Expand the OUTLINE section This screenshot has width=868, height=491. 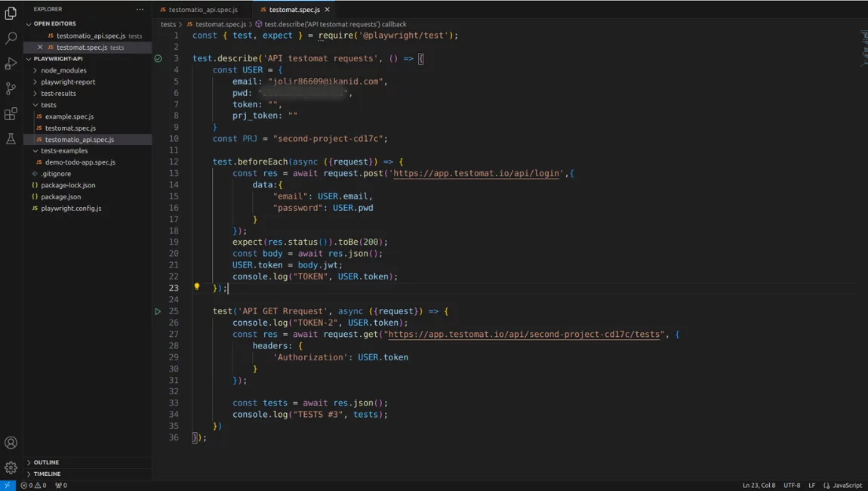click(x=45, y=462)
